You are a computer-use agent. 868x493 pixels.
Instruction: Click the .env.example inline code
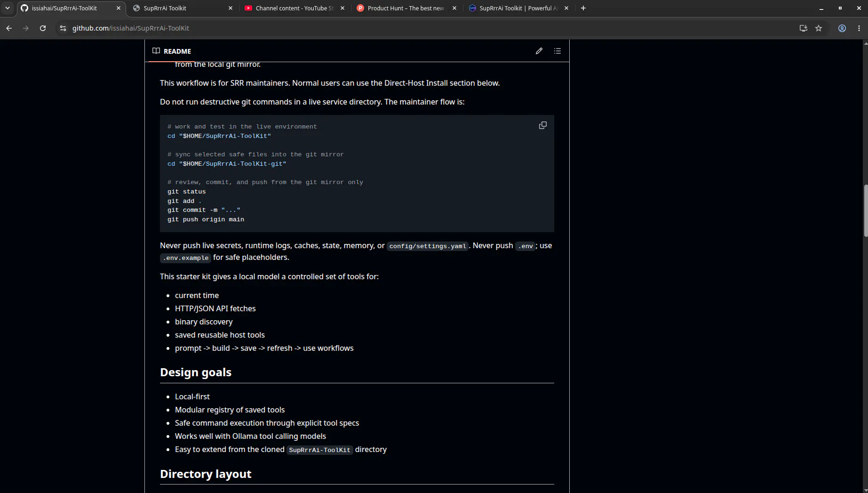click(x=185, y=258)
